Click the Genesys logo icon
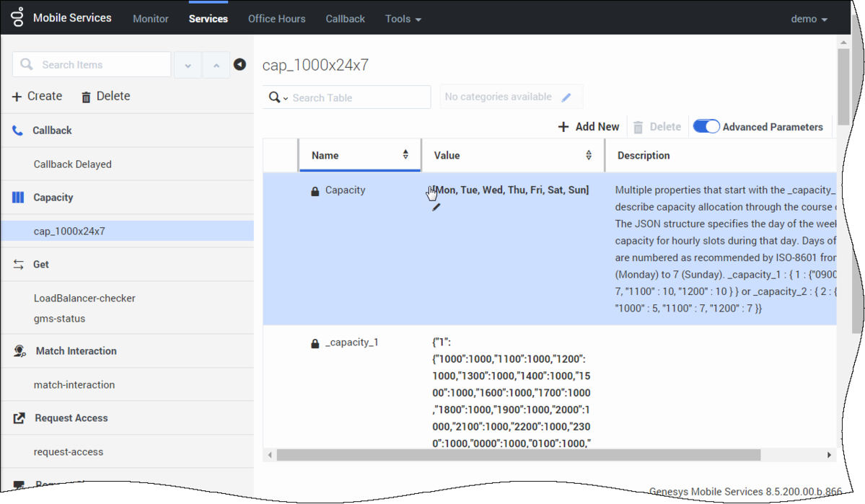 point(17,17)
